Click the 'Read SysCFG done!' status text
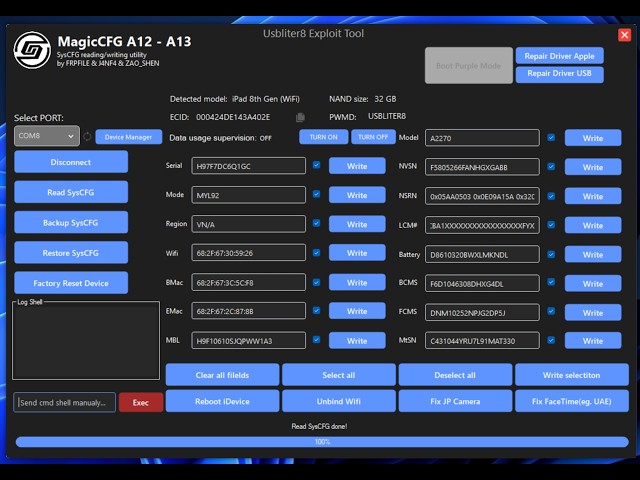The width and height of the screenshot is (640, 480). point(319,426)
